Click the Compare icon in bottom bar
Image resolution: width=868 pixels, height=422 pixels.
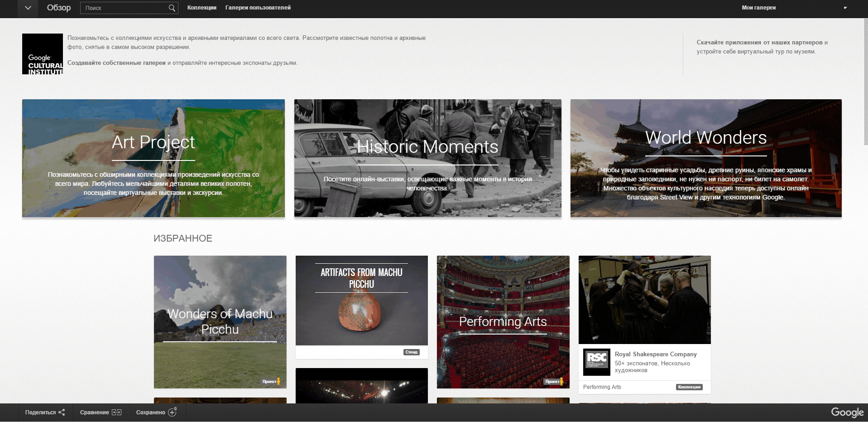coord(116,412)
